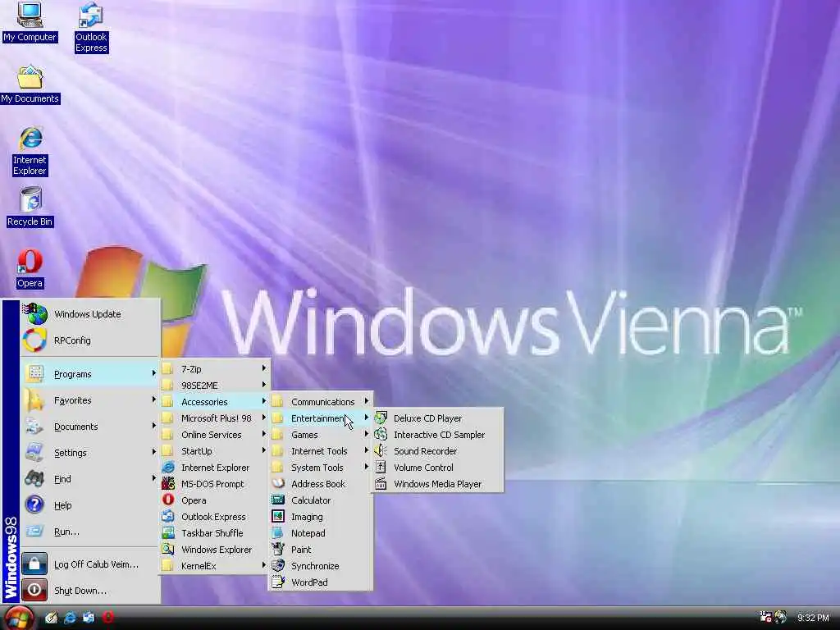Expand the 7-Zip folder arrow
Screen dimensions: 840x630
[263, 368]
